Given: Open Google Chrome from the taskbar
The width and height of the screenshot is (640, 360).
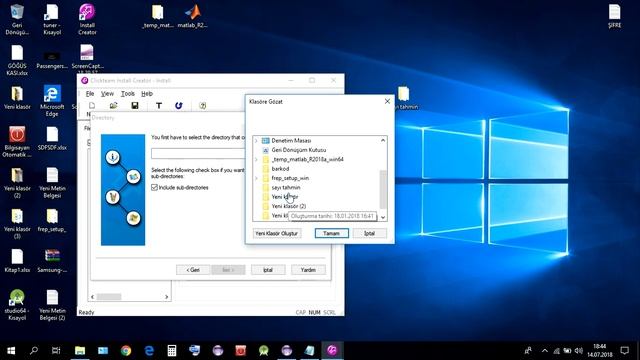Looking at the screenshot, I should [x=126, y=351].
